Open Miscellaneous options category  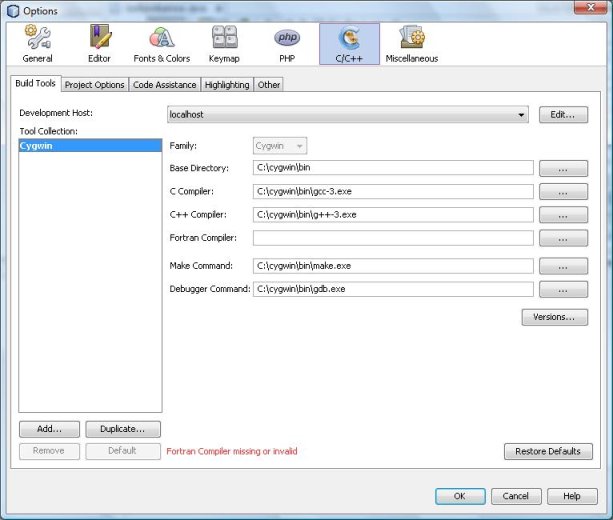tap(411, 44)
